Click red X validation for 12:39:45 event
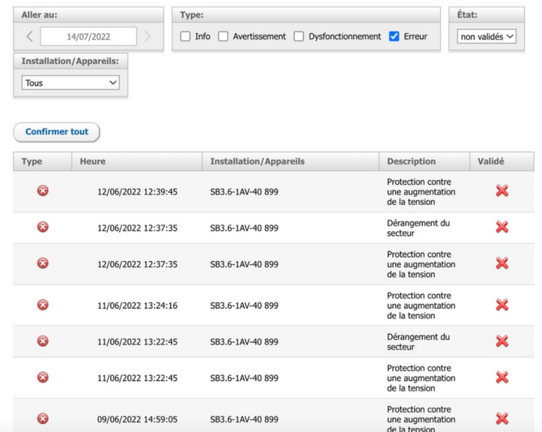Viewport: 542px width, 432px height. click(x=502, y=191)
